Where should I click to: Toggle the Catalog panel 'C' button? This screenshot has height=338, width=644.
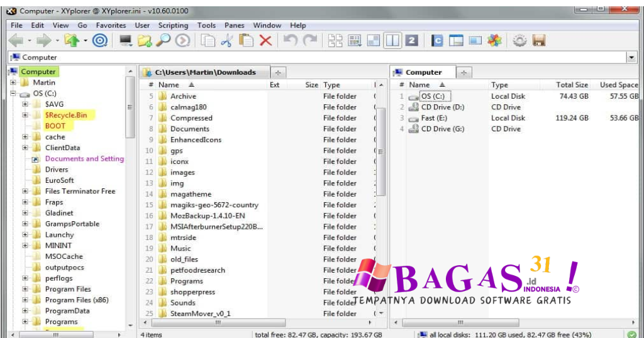click(437, 41)
